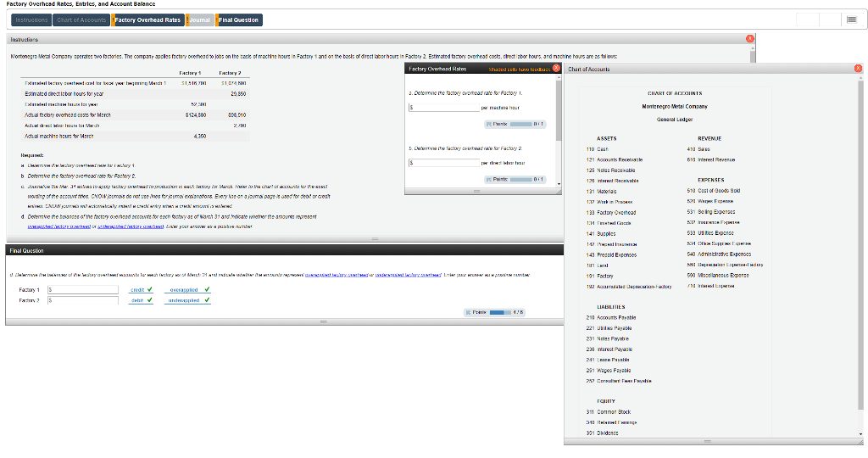868x458 pixels.
Task: Select the Factory Overhead Rates tab
Action: click(x=147, y=20)
